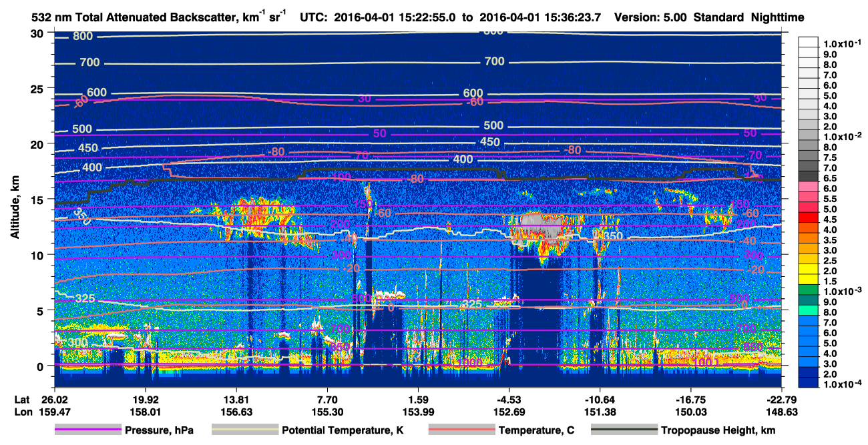The width and height of the screenshot is (868, 445).
Task: Click the dark Tropopause Height legend line sample
Action: coord(624,430)
